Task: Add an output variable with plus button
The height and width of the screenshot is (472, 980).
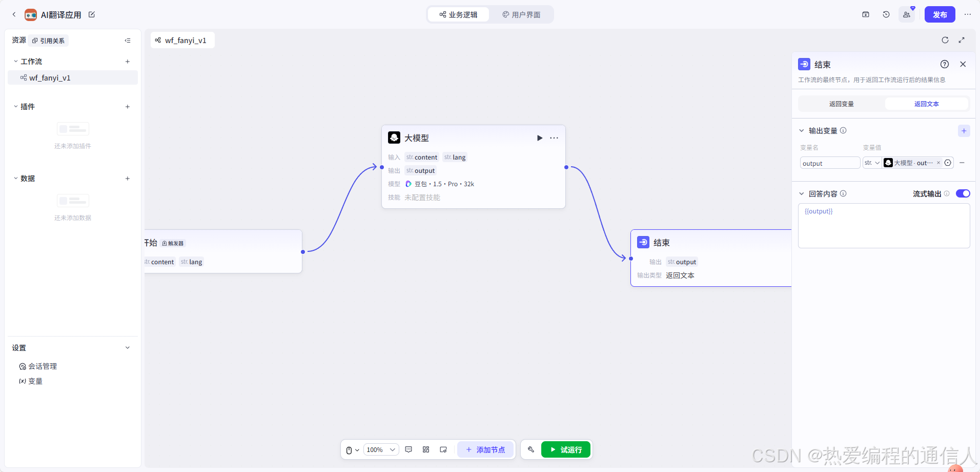Action: 964,131
